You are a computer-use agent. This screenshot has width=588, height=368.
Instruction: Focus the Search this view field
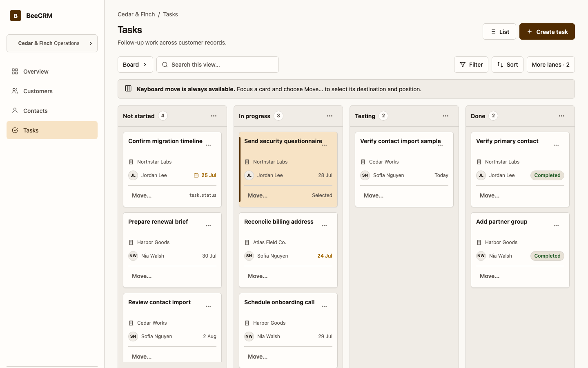click(x=218, y=65)
